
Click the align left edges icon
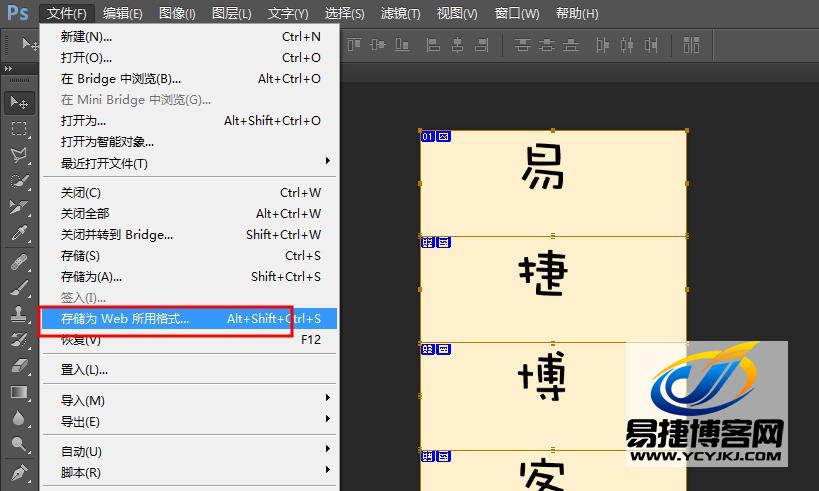pos(434,45)
